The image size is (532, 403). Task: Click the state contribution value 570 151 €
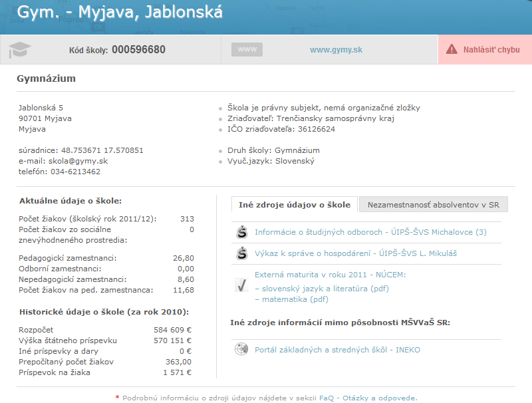pos(173,340)
